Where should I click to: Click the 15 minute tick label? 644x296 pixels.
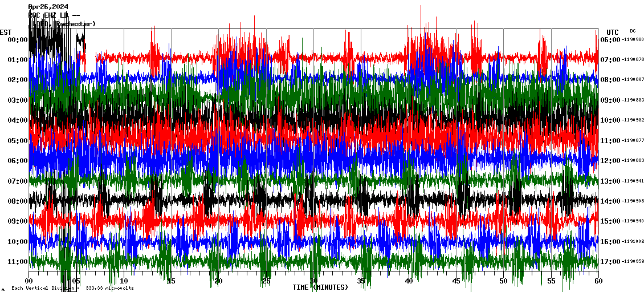point(171,281)
